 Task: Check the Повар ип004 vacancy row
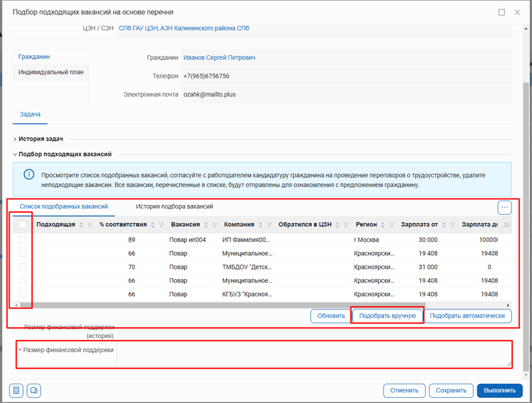point(23,240)
